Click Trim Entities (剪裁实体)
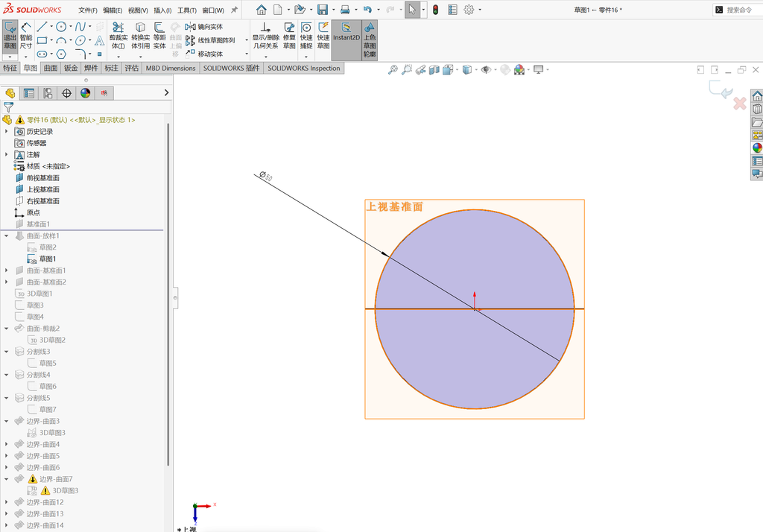 (x=118, y=36)
